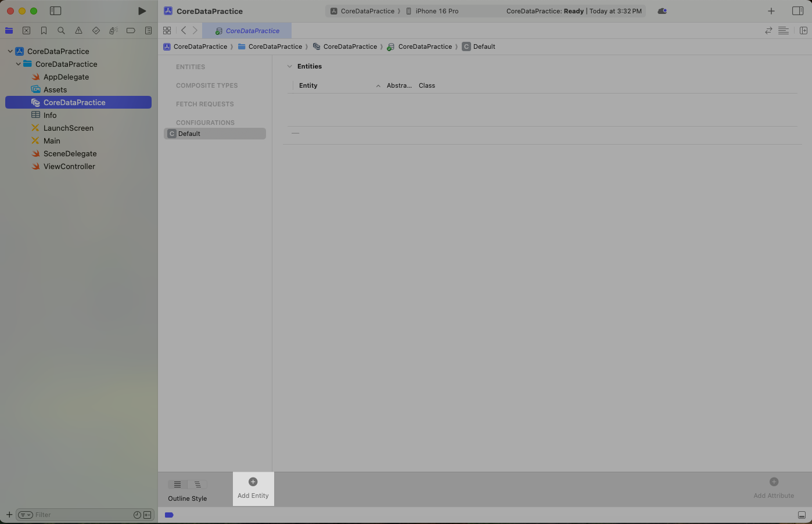The image size is (812, 524).
Task: Open the Test navigator diamond icon
Action: click(96, 31)
